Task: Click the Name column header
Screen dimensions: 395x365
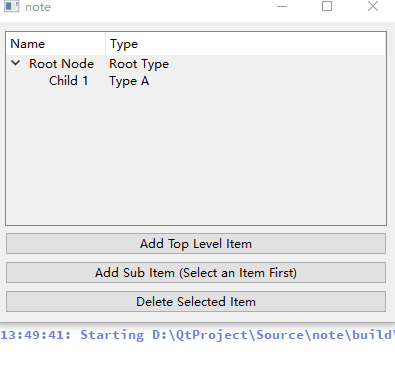Action: 55,44
